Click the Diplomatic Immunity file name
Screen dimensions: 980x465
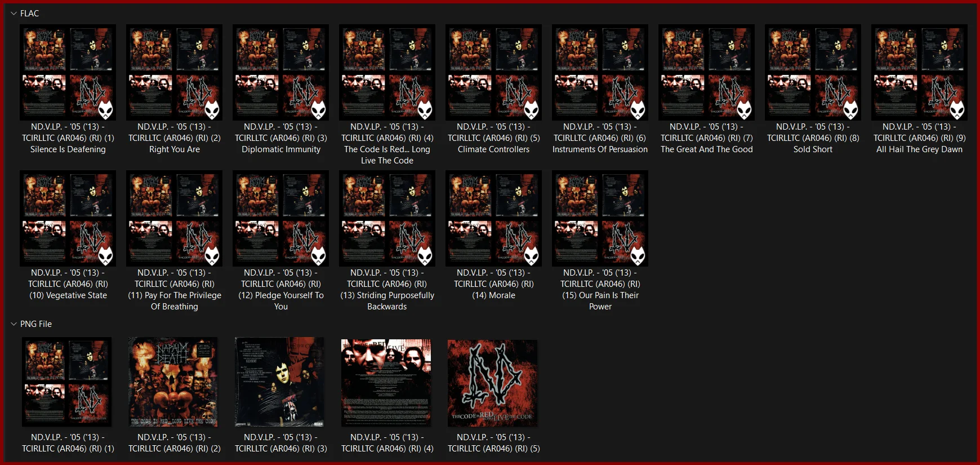(x=281, y=138)
